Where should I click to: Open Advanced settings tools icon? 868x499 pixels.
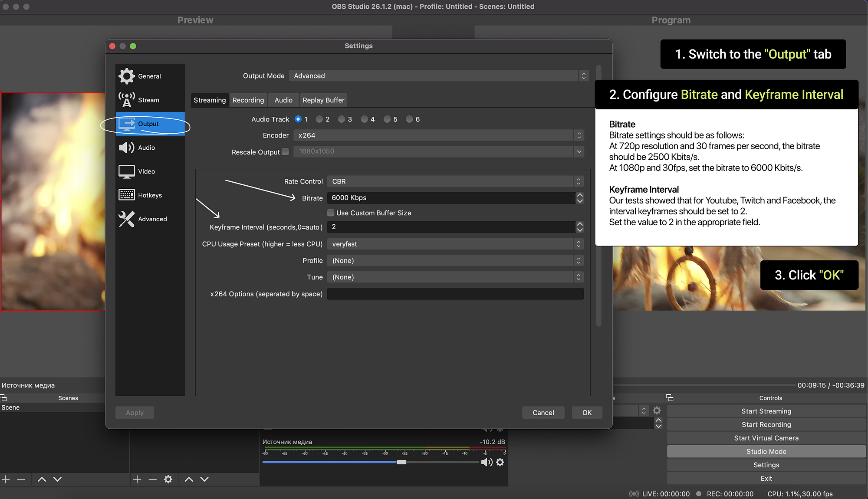(127, 219)
